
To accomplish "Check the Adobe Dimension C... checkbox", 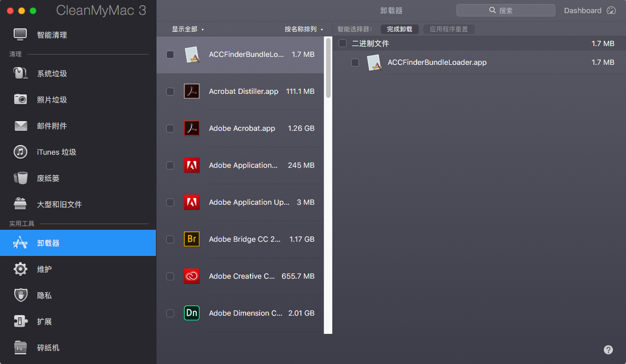I will point(170,313).
